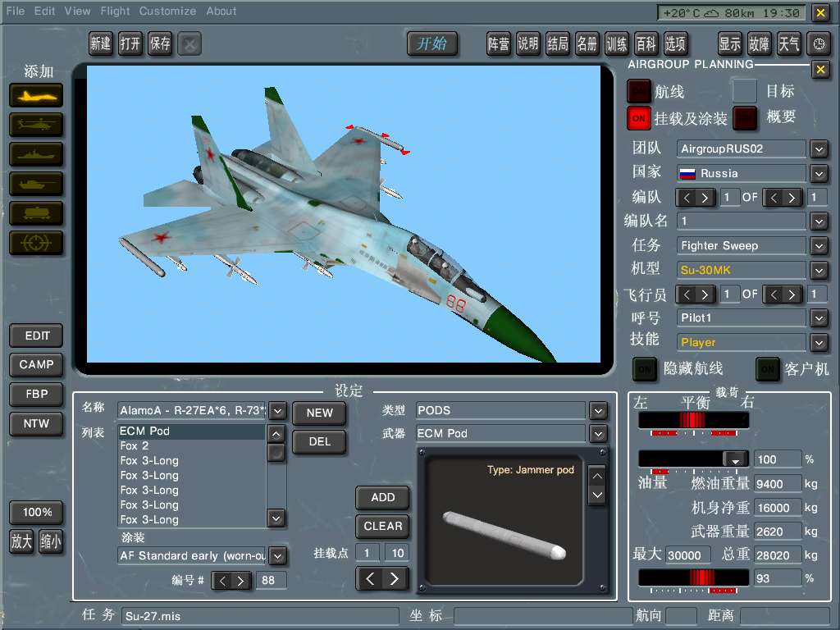Click the 放大 zoom in button
This screenshot has height=630, width=840.
tap(21, 541)
